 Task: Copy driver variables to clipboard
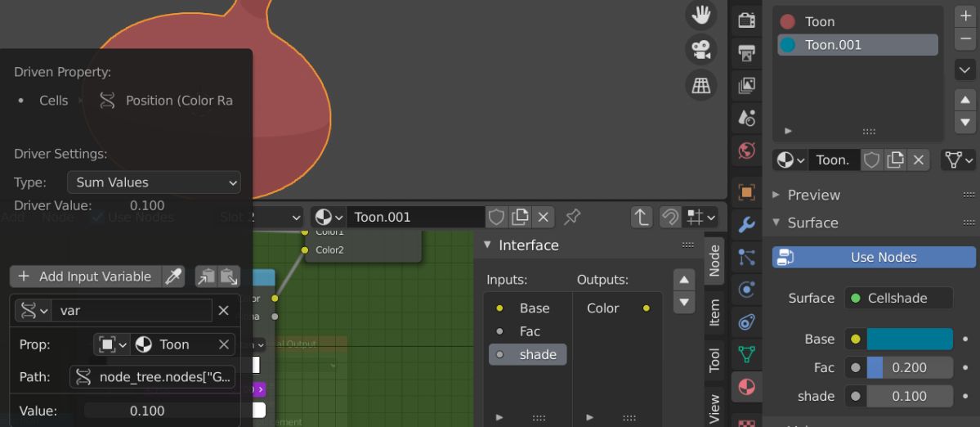tap(206, 276)
